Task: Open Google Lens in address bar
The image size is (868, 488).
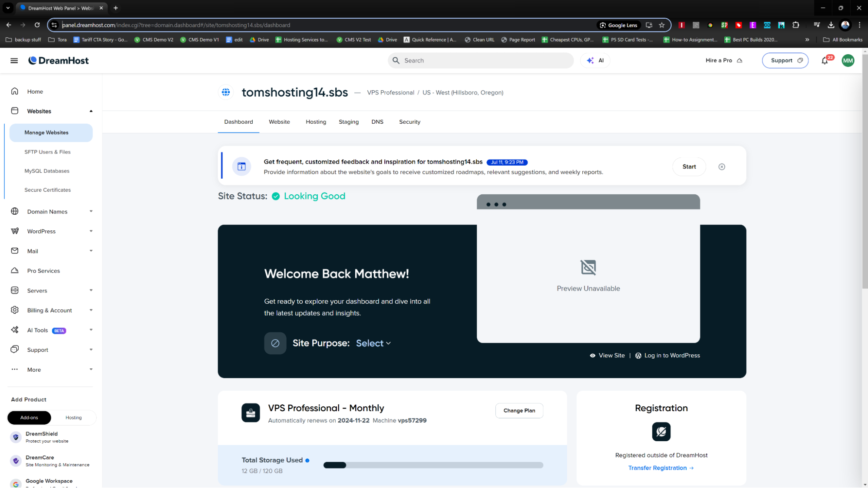Action: tap(619, 25)
